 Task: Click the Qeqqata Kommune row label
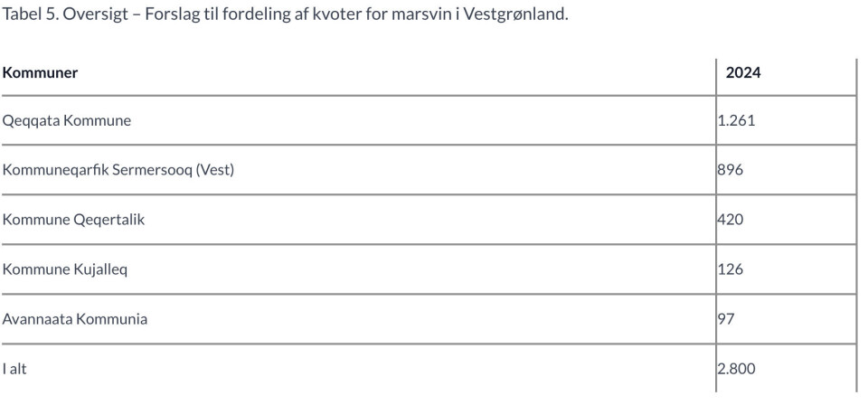66,120
